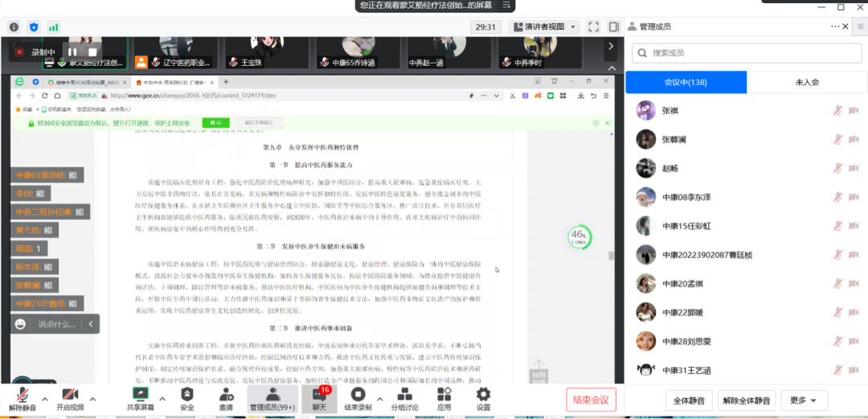Enter fullscreen mode via the corner-brackets icon
868x419 pixels.
(x=593, y=27)
